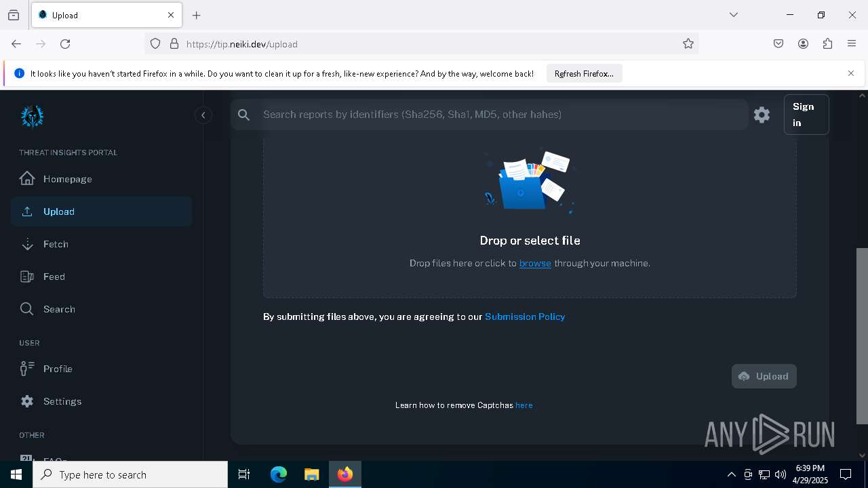
Task: Reload the page with refresh icon
Action: [65, 44]
